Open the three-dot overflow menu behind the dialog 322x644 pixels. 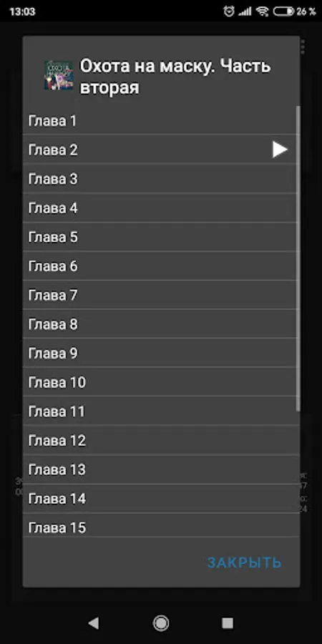pyautogui.click(x=303, y=47)
